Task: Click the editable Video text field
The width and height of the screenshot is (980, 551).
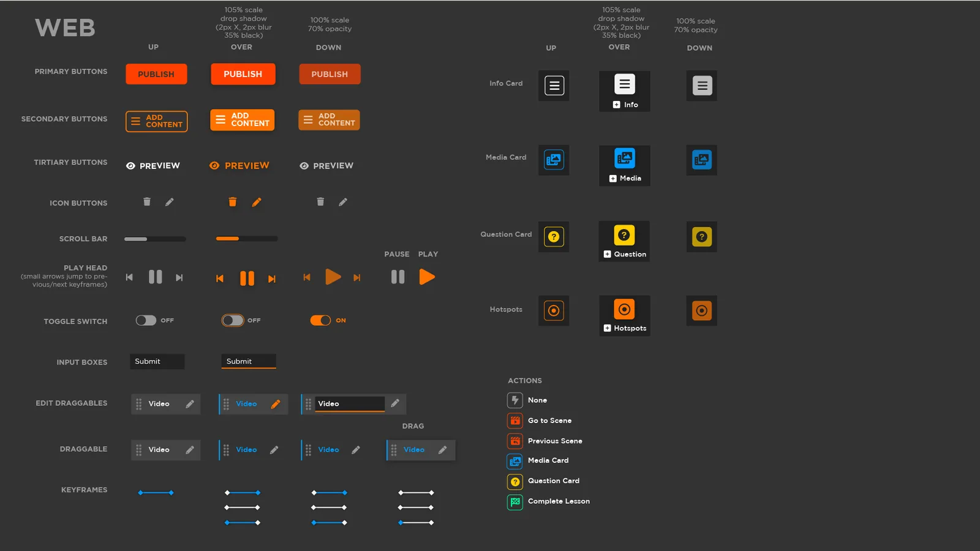Action: tap(350, 403)
